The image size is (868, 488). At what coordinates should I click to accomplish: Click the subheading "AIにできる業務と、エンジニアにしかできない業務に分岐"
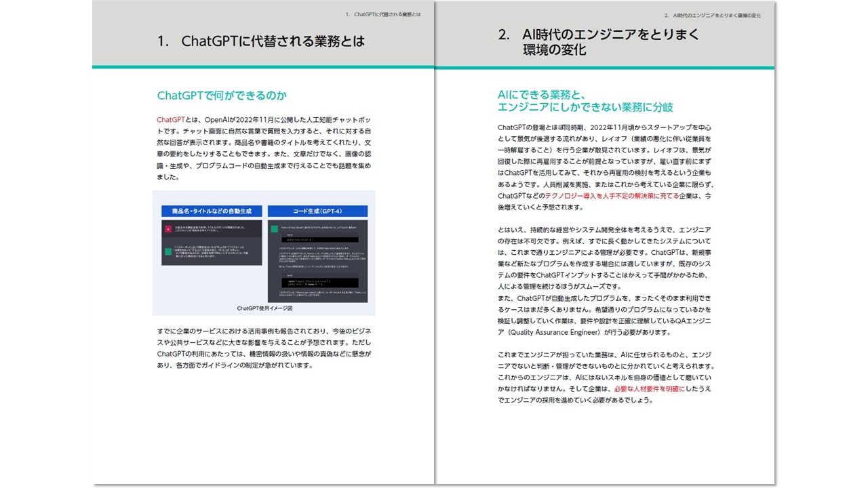[585, 101]
